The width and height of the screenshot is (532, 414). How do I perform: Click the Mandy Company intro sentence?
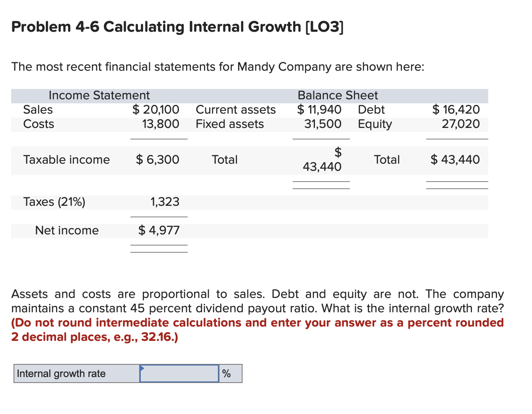[x=218, y=66]
